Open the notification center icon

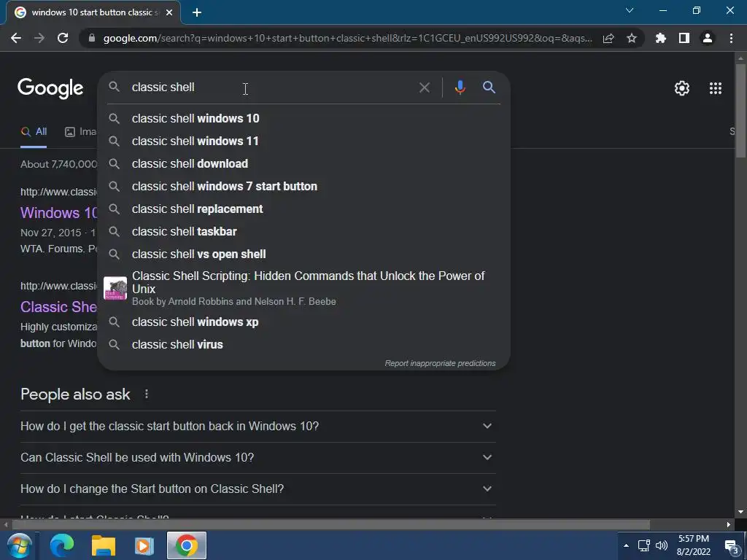pyautogui.click(x=731, y=546)
